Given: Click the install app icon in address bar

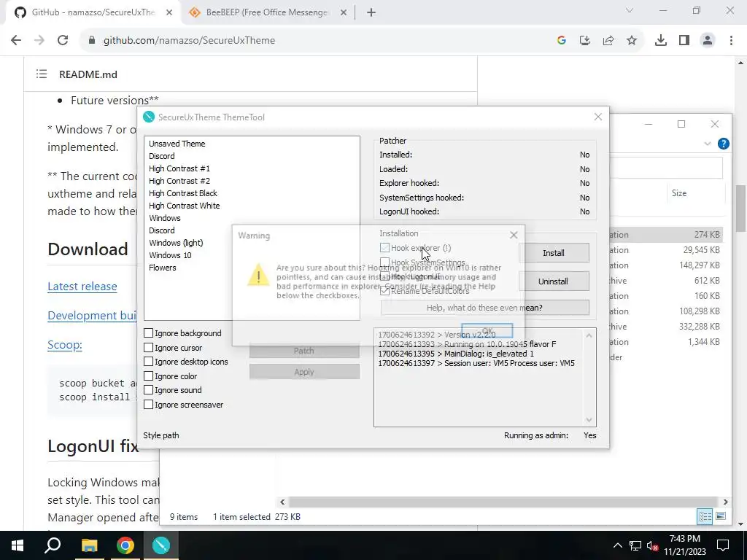Looking at the screenshot, I should (584, 41).
